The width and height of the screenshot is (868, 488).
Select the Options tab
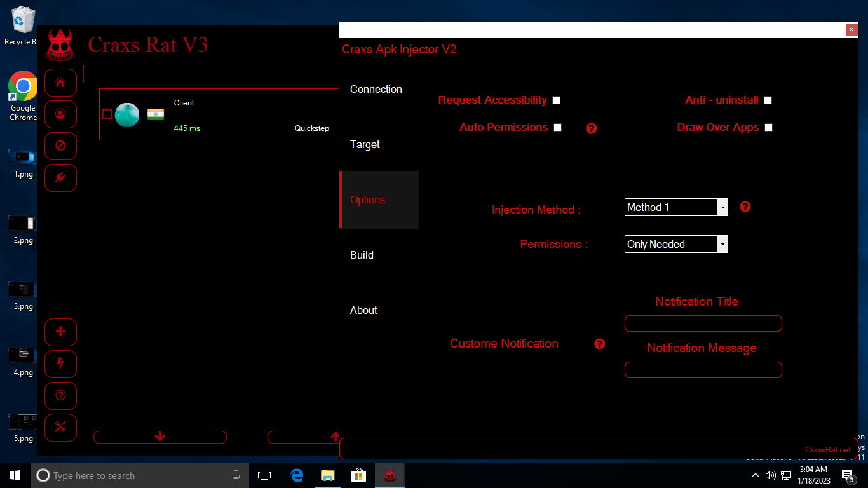[x=379, y=200]
